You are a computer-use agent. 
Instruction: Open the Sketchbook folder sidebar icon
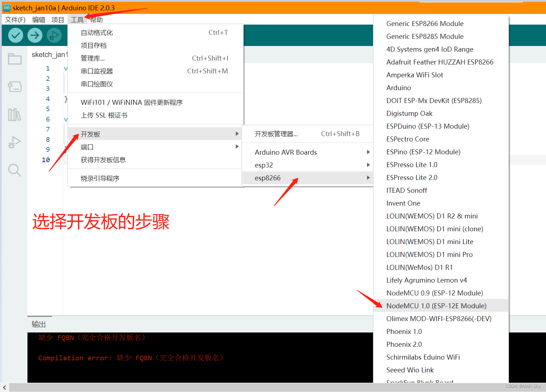point(15,59)
